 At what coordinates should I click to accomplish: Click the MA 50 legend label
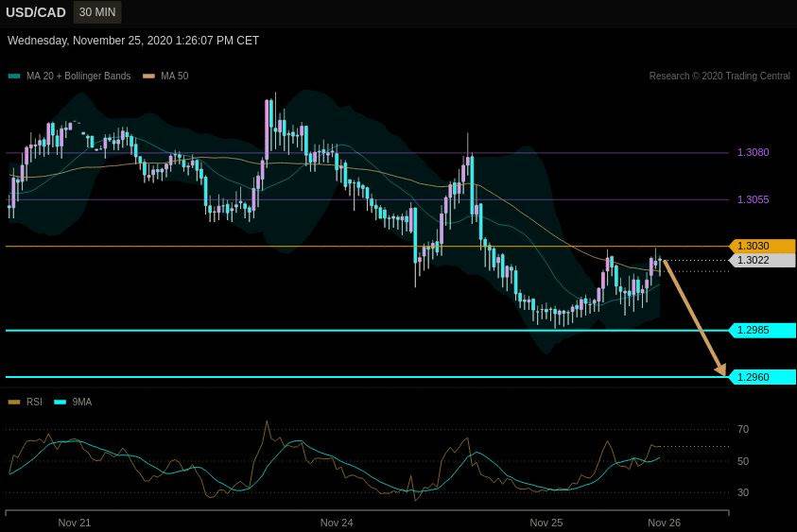174,77
